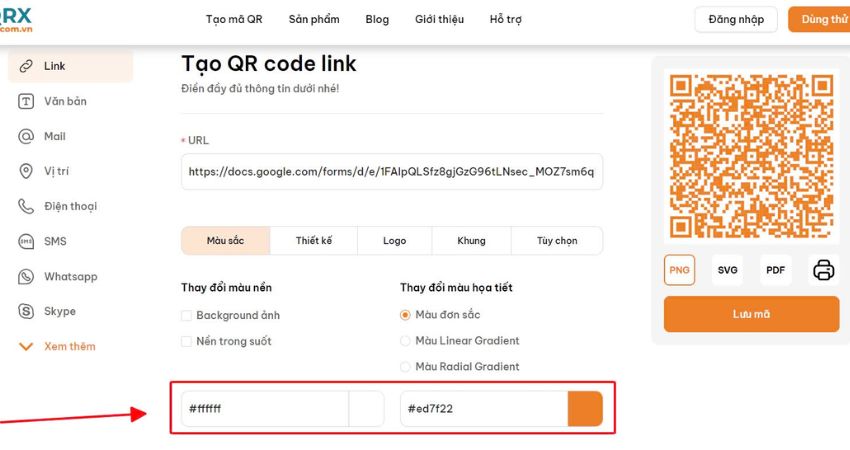Open the Tạo mã QR menu
Viewport: 850px width, 450px height.
coord(234,20)
